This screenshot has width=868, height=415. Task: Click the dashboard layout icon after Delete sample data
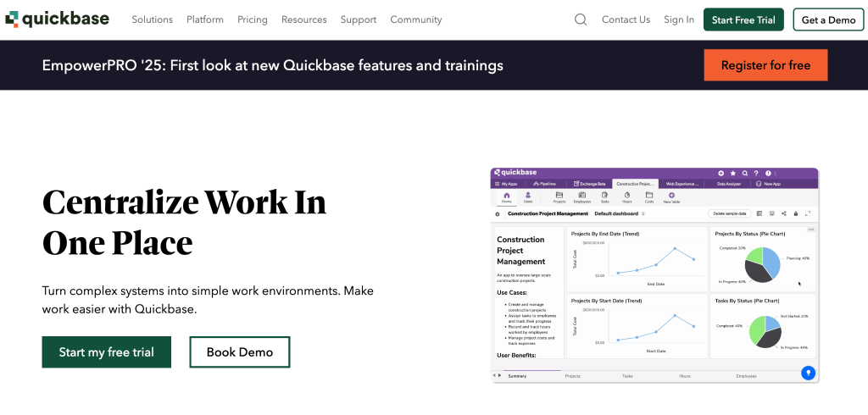point(759,213)
